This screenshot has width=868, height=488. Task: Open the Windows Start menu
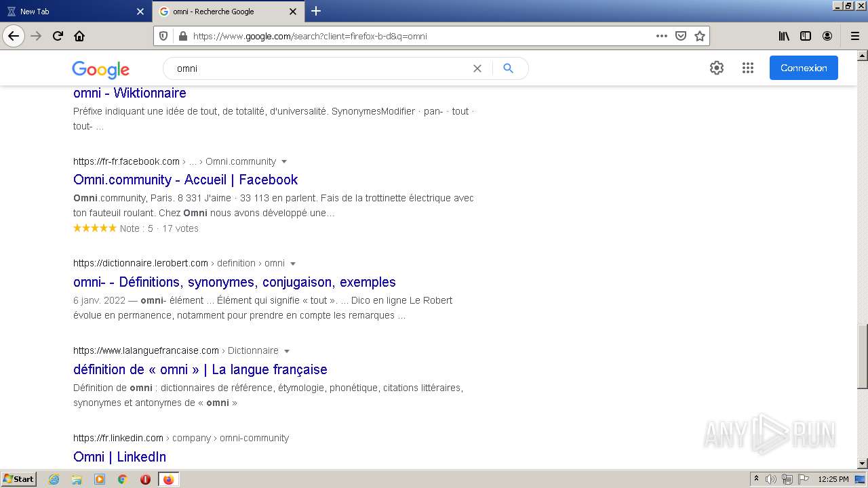pyautogui.click(x=18, y=479)
